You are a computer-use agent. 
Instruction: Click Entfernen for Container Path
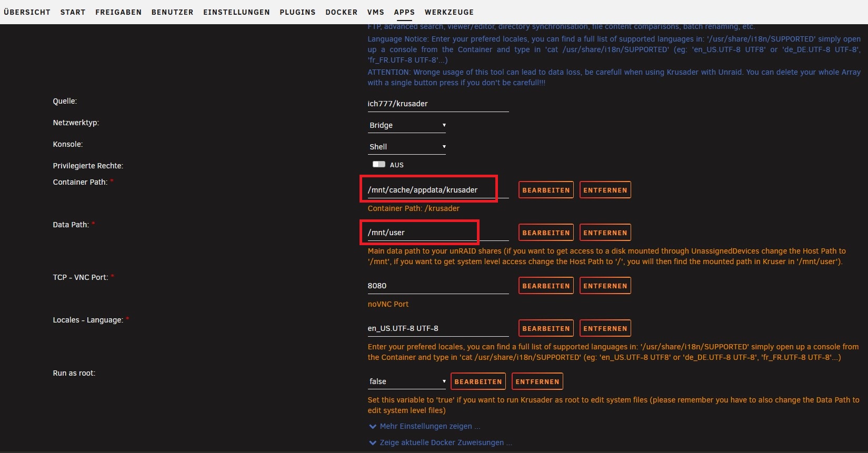[x=605, y=190]
